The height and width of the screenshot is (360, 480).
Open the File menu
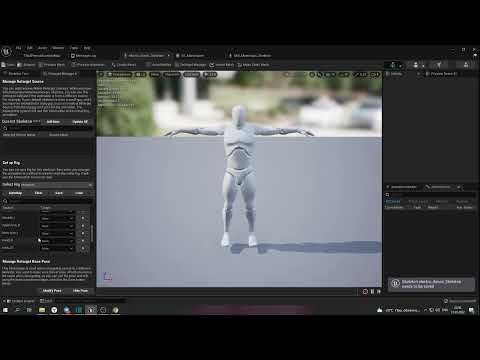point(19,48)
